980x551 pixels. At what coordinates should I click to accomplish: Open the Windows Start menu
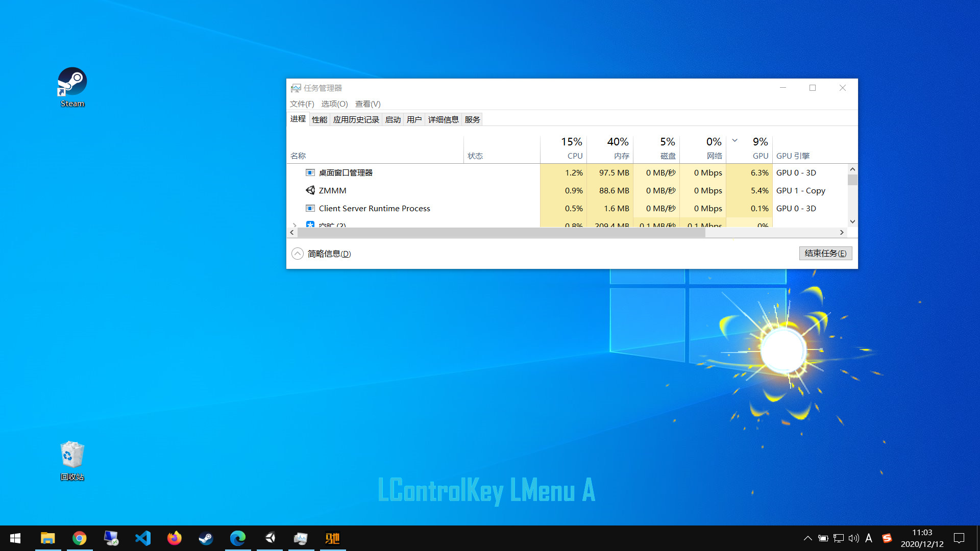[x=15, y=538]
